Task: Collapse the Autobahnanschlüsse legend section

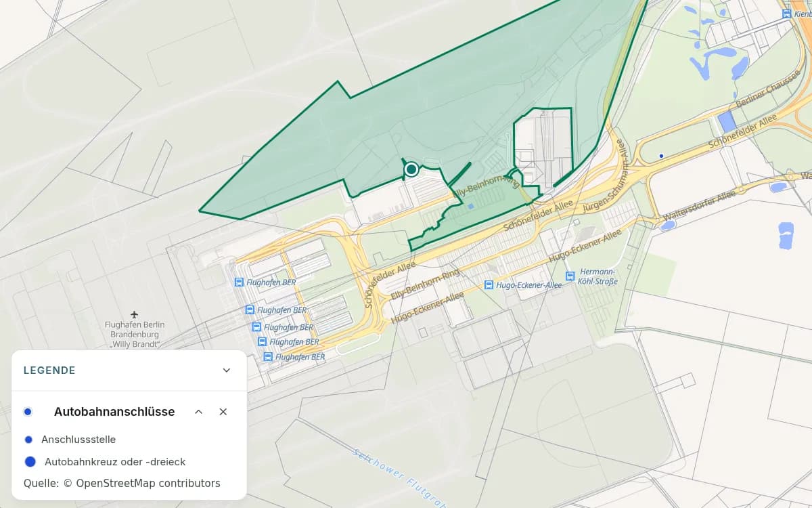Action: (199, 412)
